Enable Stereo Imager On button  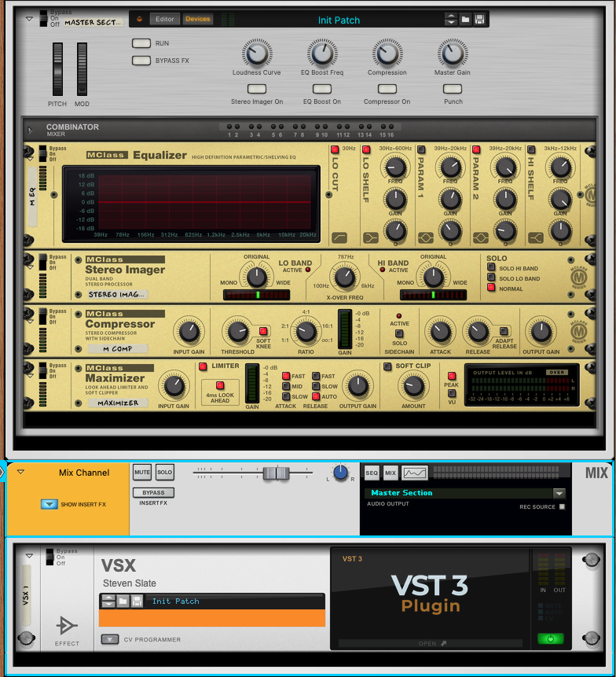[257, 89]
